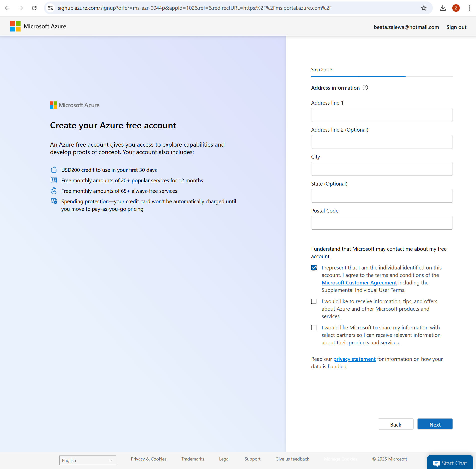Click the Step 2 of 3 label
Screen dimensions: 476x469
tap(322, 70)
